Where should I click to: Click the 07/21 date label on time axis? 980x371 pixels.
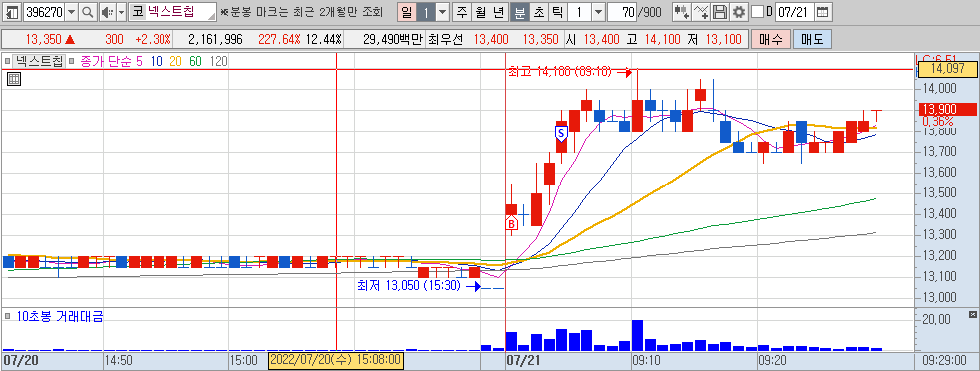[523, 361]
